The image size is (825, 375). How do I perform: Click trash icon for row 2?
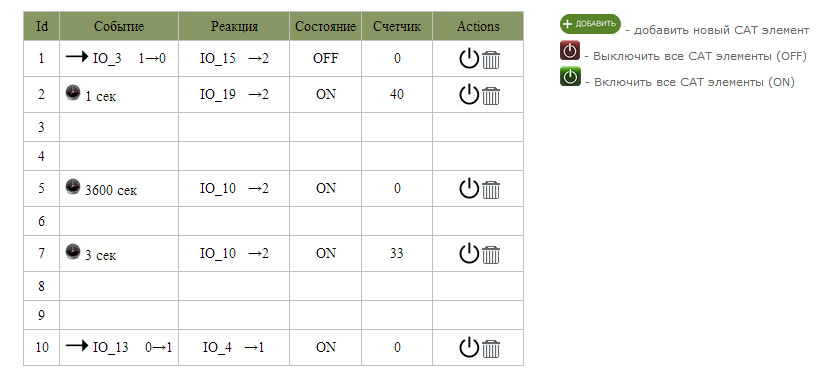pyautogui.click(x=491, y=96)
